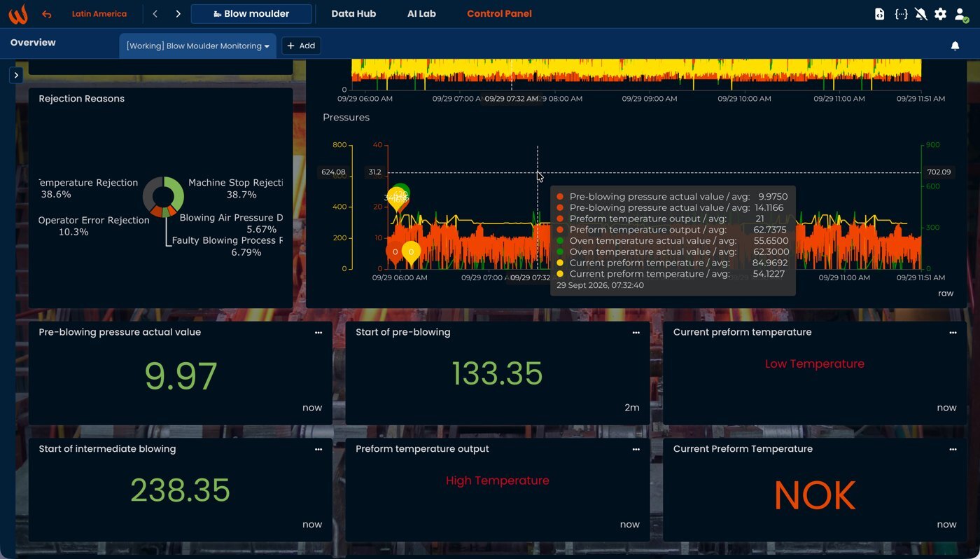The image size is (980, 559).
Task: Open Start of pre-blowing card options menu
Action: [x=636, y=333]
